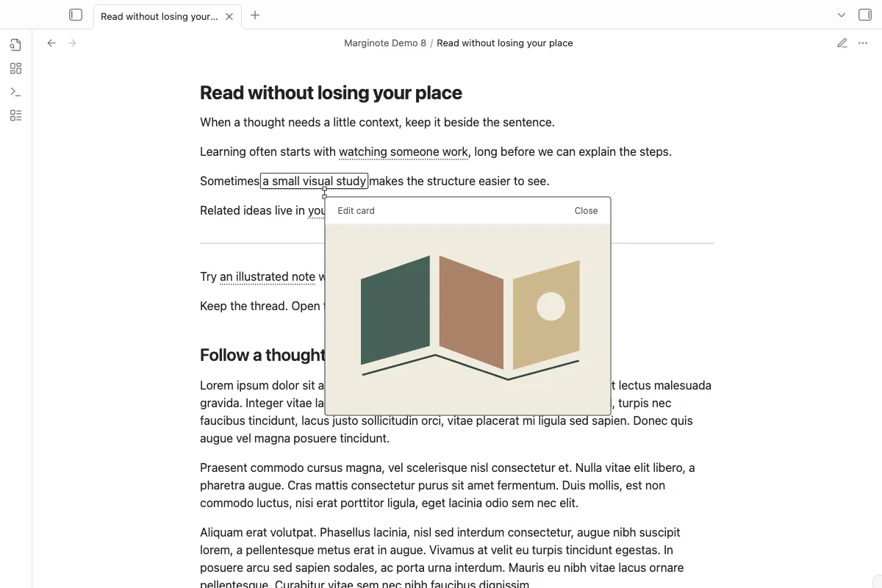The image size is (882, 588).
Task: Open the three-dot more options menu
Action: pyautogui.click(x=863, y=43)
